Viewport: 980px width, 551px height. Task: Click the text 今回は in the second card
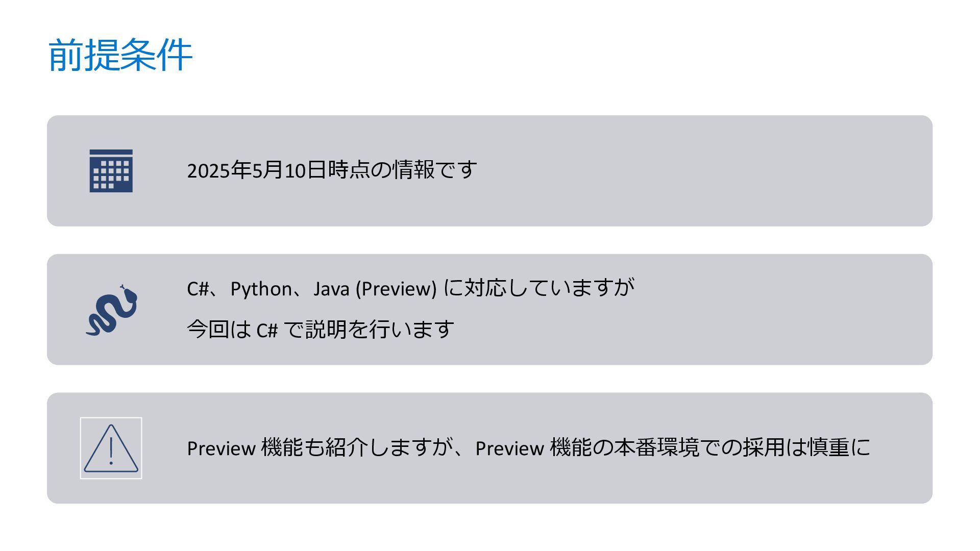pos(219,330)
